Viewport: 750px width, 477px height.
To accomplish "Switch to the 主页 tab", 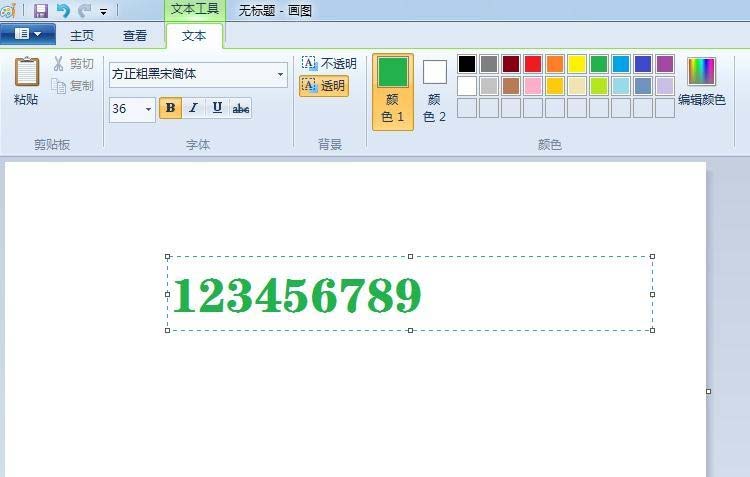I will pos(82,36).
